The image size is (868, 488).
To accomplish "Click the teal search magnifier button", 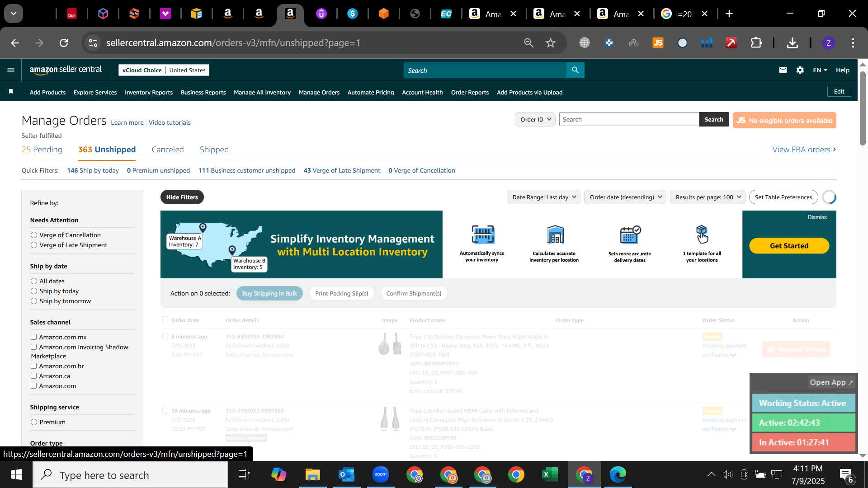I will click(x=575, y=70).
